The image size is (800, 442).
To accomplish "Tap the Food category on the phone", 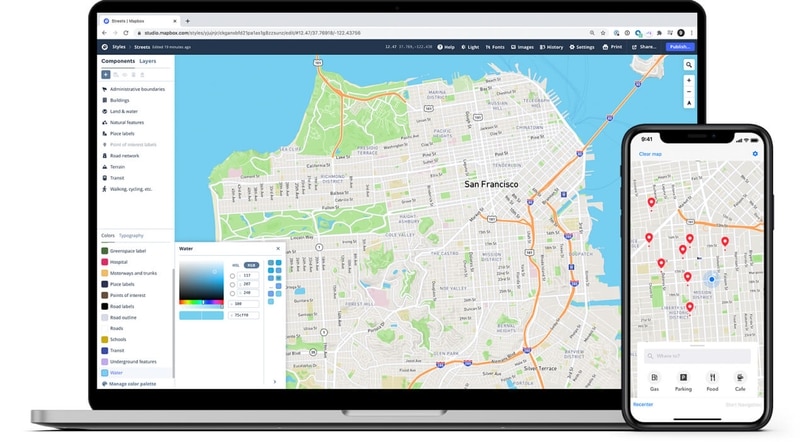I will (x=712, y=381).
